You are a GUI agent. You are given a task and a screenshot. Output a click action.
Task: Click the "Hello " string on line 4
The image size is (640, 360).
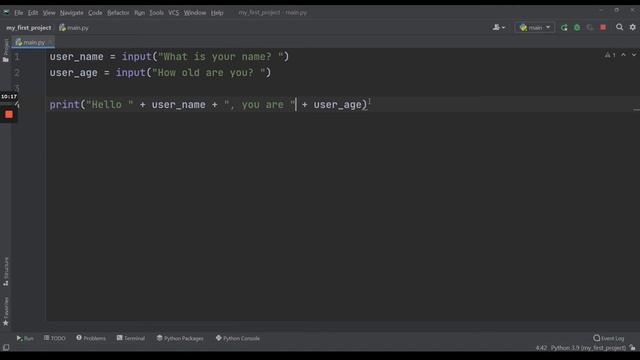109,105
